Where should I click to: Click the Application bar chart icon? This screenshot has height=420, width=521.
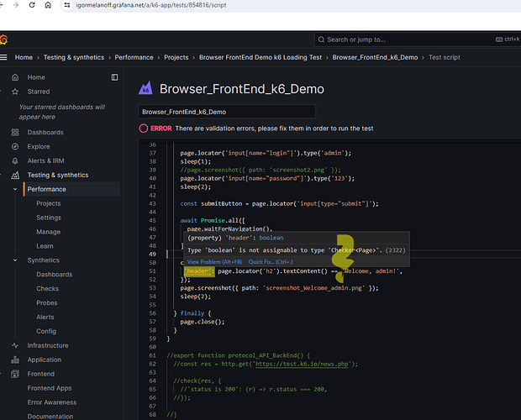[15, 360]
